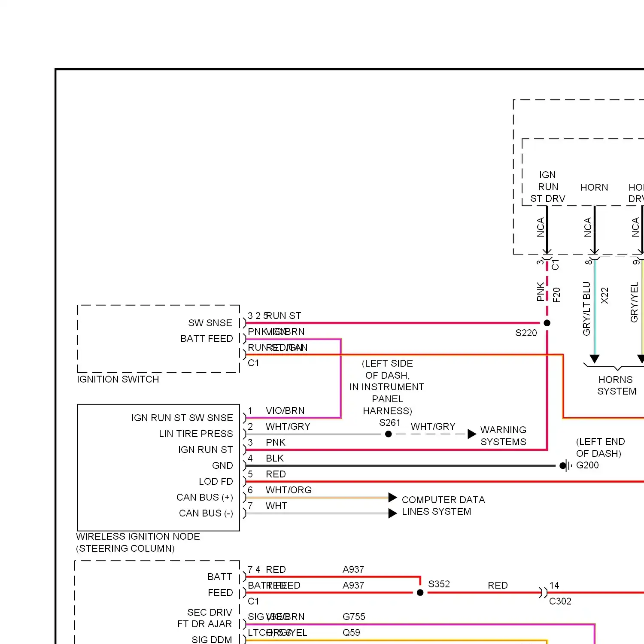Select the S261 splice label
Screen dimensions: 644x644
[389, 422]
